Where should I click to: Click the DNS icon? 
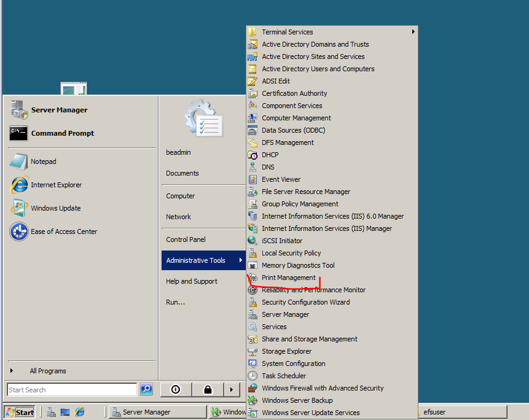pos(253,167)
